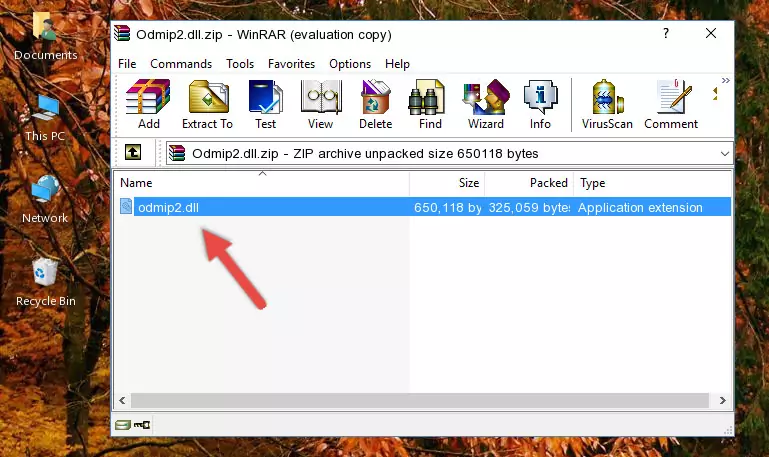The width and height of the screenshot is (769, 457).
Task: Launch the Wizard tool
Action: (x=486, y=104)
